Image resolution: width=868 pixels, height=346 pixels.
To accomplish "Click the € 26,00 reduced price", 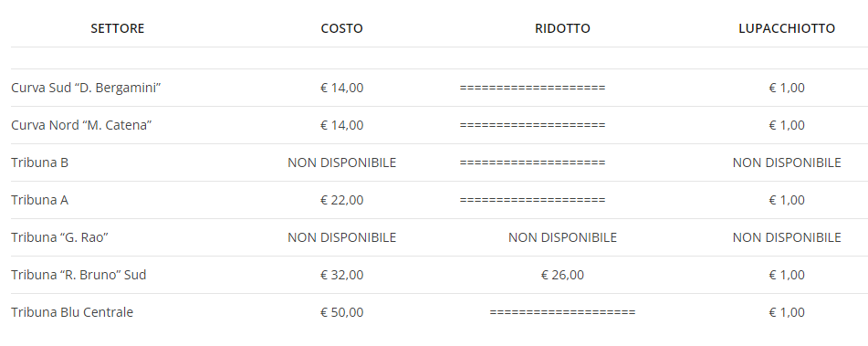I will tap(562, 275).
